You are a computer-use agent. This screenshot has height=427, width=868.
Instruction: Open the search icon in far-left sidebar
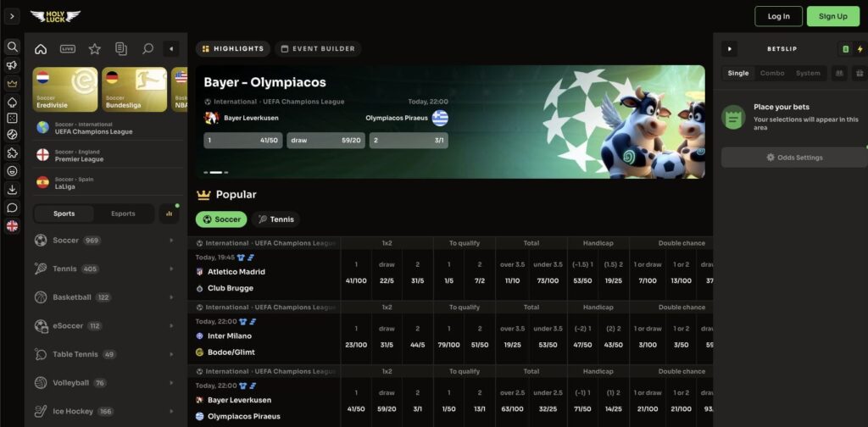[12, 47]
